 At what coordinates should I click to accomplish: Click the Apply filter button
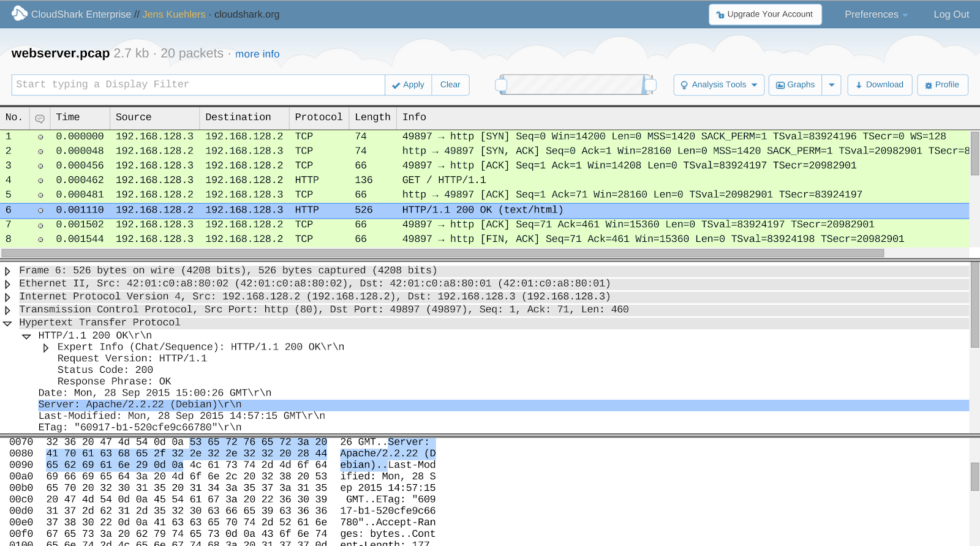tap(409, 85)
